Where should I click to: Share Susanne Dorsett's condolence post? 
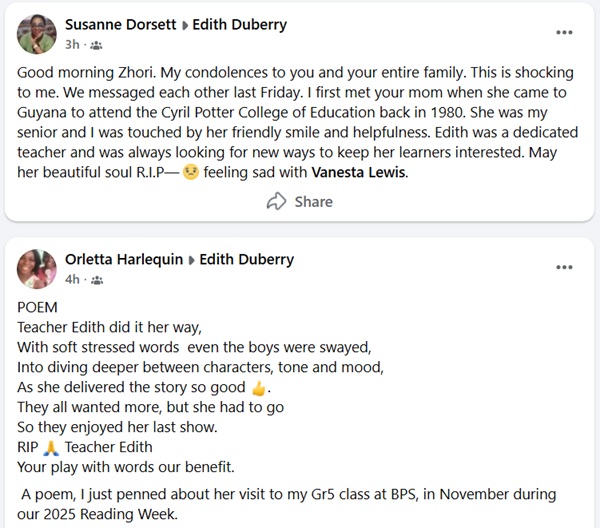pyautogui.click(x=300, y=201)
